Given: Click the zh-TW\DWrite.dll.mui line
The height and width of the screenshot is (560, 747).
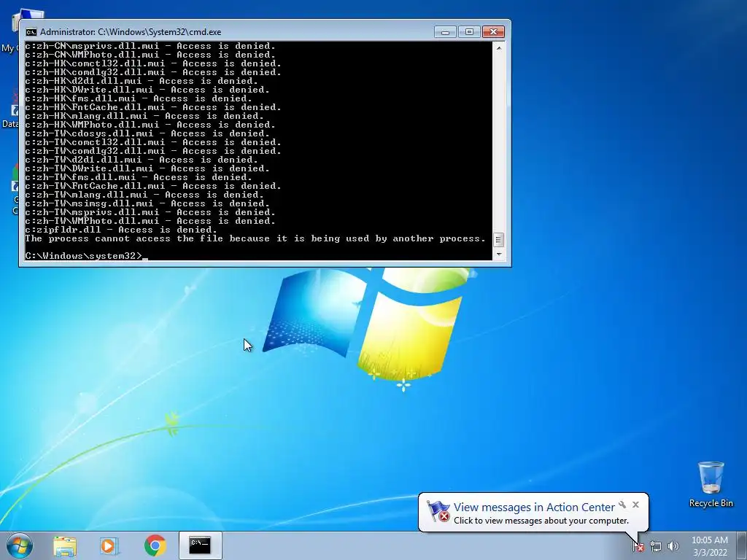Looking at the screenshot, I should pos(147,168).
